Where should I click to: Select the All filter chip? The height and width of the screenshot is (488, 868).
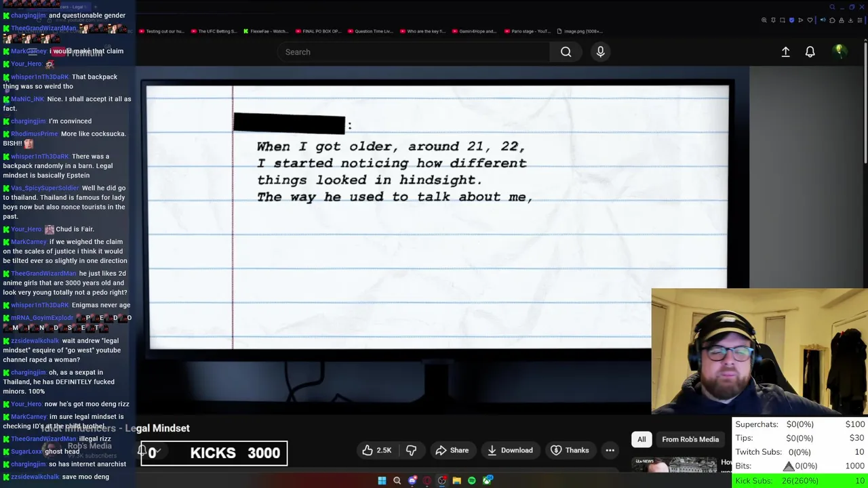pos(642,439)
